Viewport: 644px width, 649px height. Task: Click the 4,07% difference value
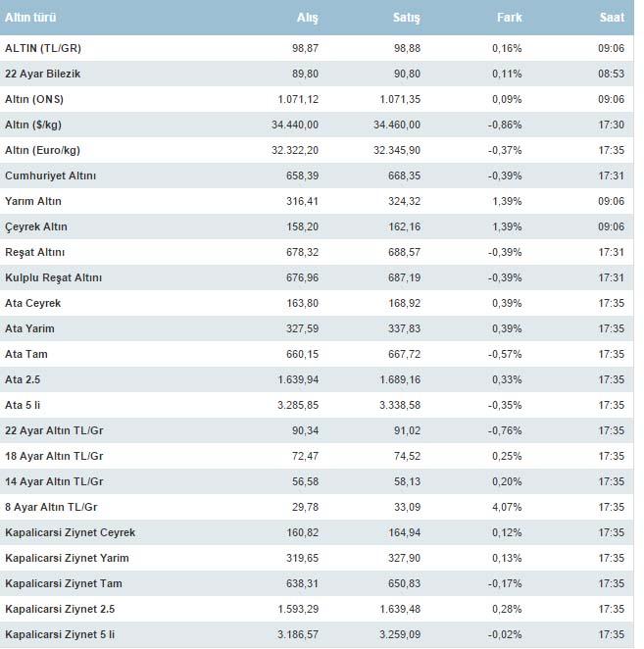coord(507,507)
